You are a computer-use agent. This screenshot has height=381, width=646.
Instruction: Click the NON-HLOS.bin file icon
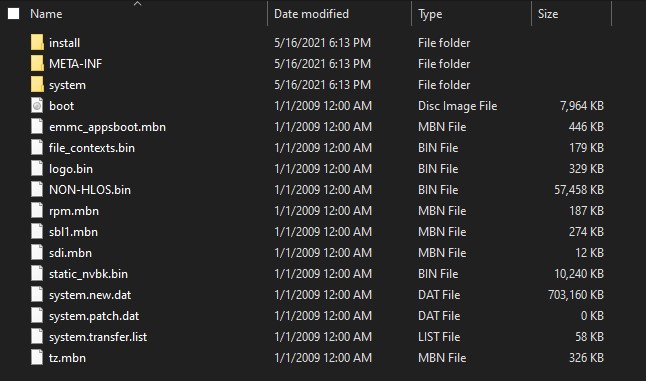[37, 189]
